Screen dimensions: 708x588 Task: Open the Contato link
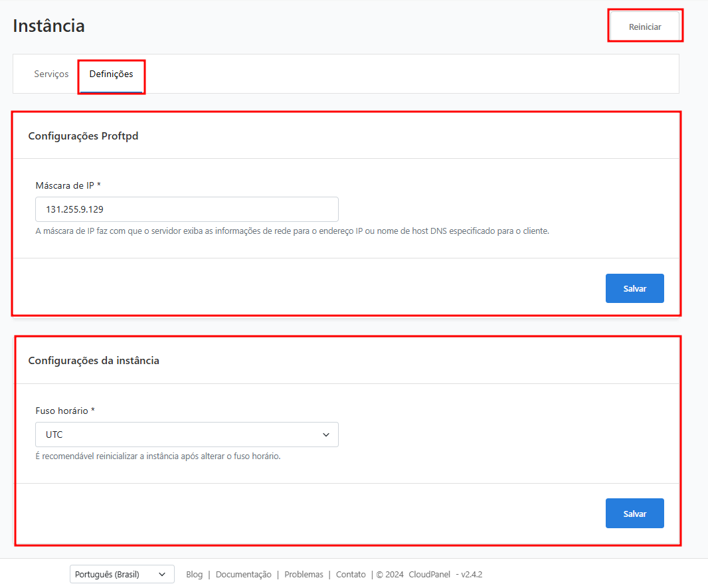(351, 574)
